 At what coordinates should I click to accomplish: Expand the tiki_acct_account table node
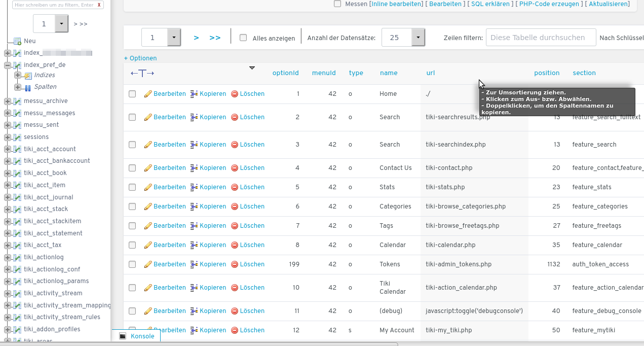(x=7, y=149)
